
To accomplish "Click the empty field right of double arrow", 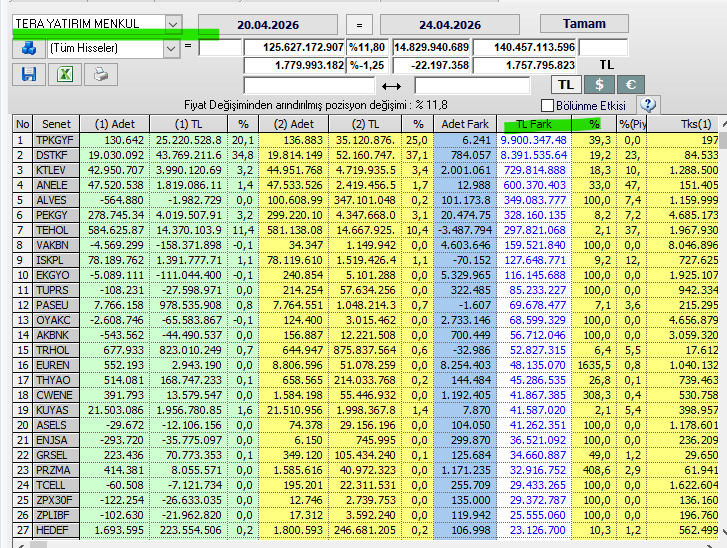I will click(x=472, y=86).
